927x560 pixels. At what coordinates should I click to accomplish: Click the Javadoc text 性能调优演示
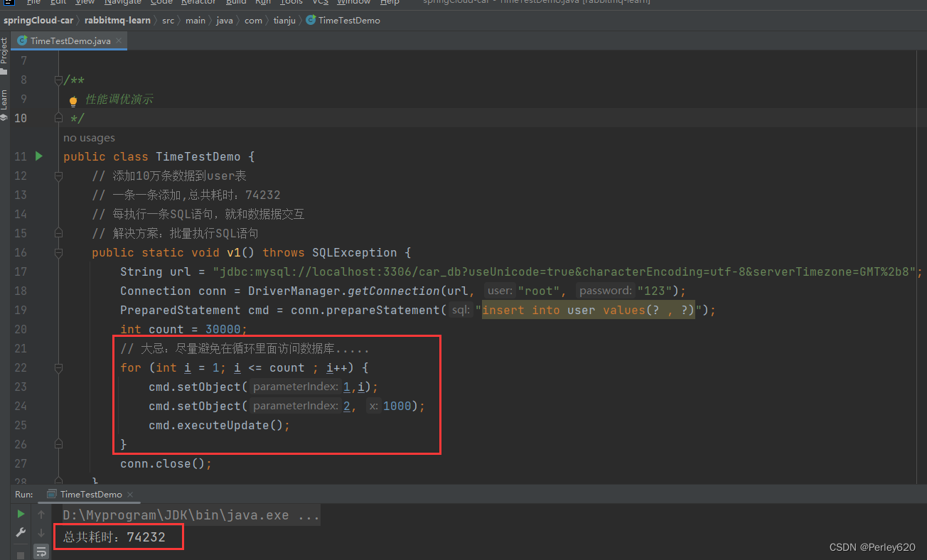coord(119,99)
